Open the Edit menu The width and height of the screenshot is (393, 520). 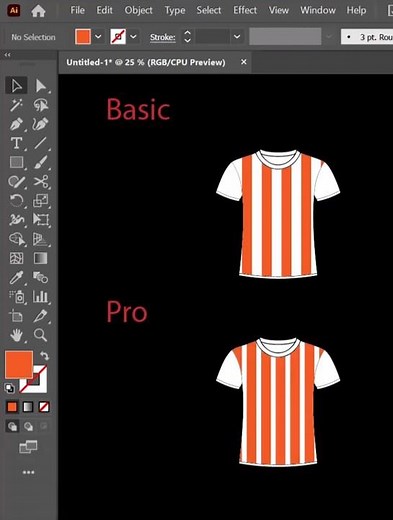click(x=104, y=10)
